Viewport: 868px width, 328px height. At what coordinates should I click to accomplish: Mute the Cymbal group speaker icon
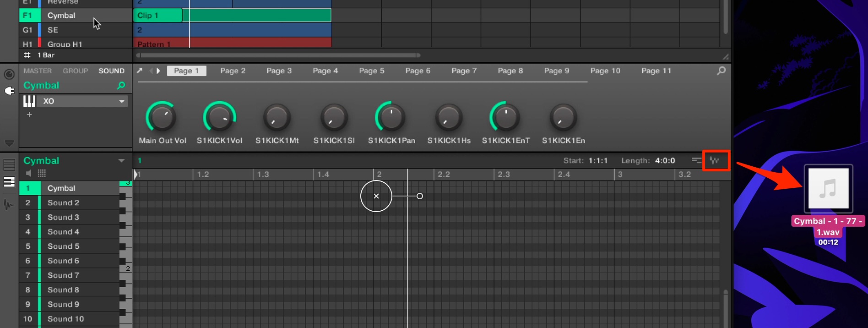pos(29,173)
